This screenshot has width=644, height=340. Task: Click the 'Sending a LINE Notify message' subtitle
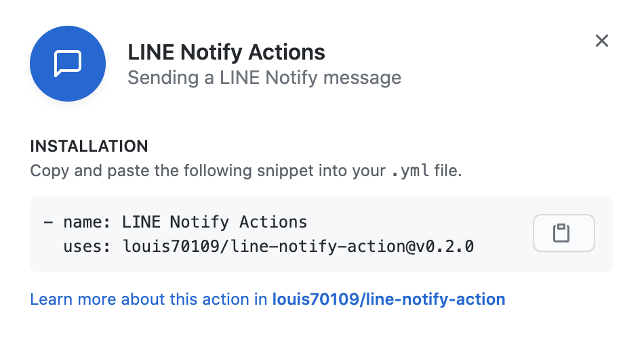click(x=264, y=77)
